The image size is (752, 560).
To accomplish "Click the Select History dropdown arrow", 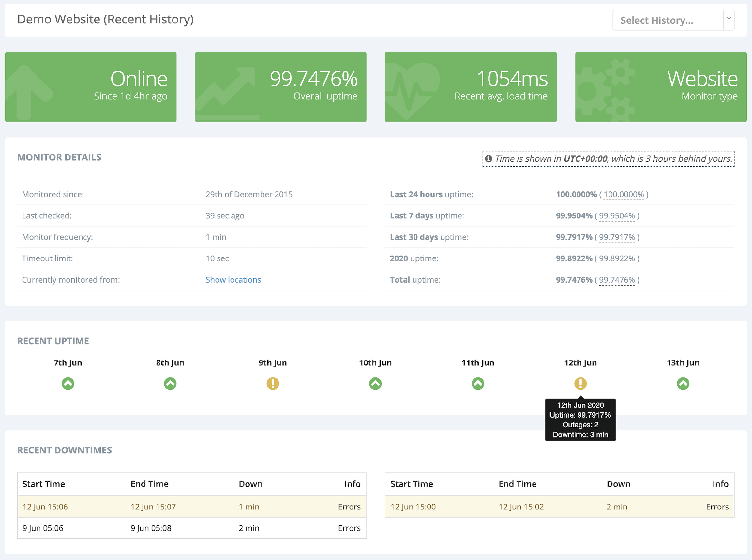I will click(729, 19).
